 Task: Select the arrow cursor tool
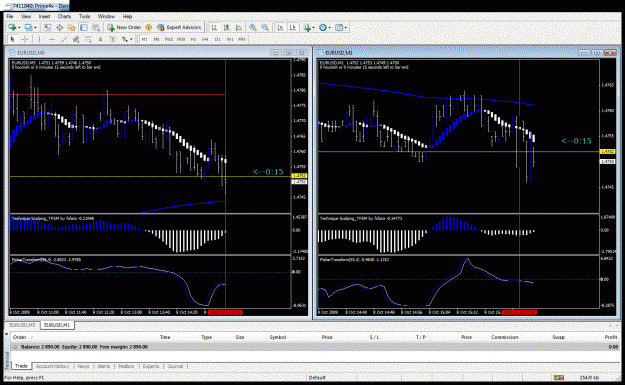point(12,39)
